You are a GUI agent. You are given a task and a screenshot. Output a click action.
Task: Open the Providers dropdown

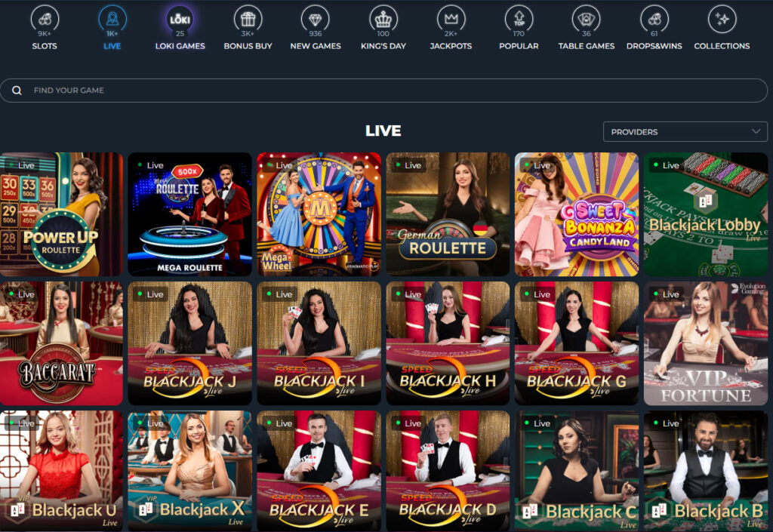pyautogui.click(x=685, y=131)
